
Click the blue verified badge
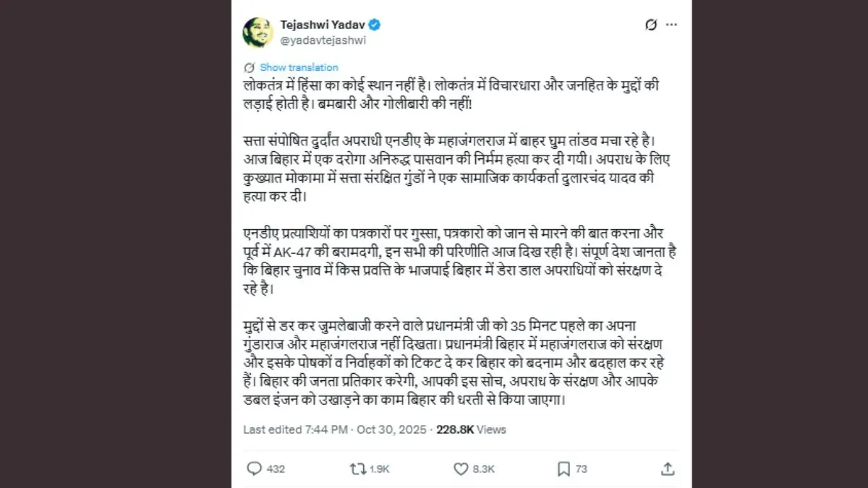[x=375, y=25]
